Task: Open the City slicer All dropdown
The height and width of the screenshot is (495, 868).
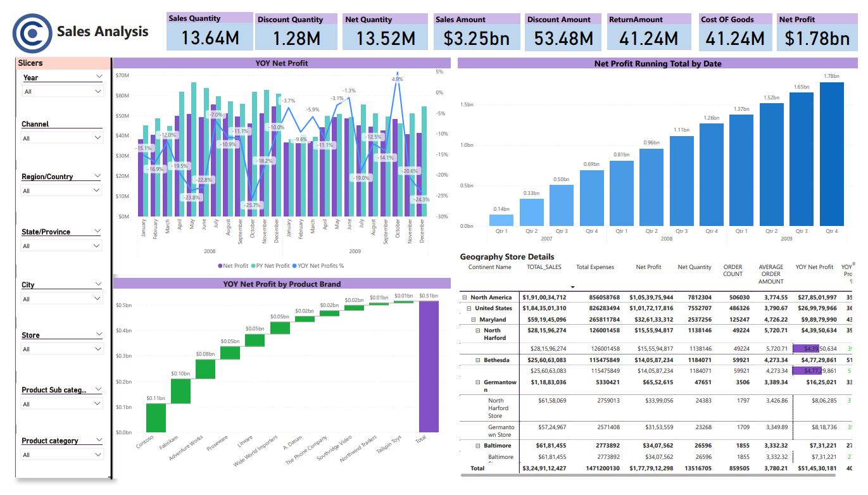Action: coord(61,298)
